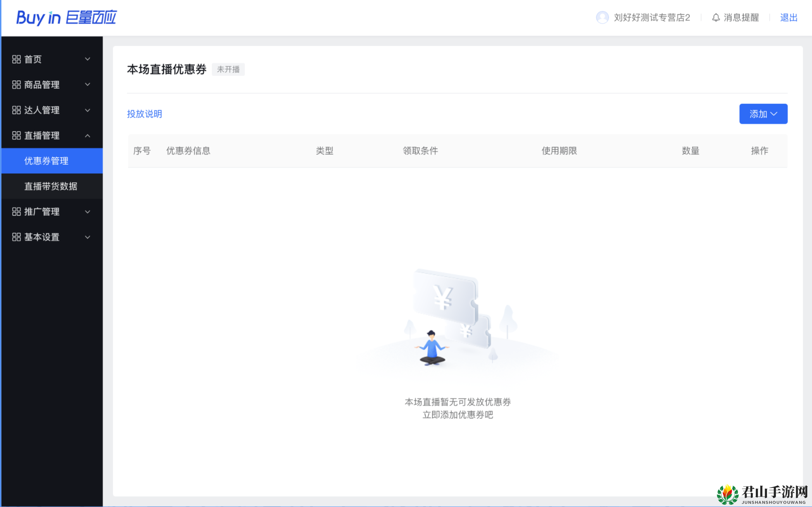Click the Buy in 巨量百应 logo
The height and width of the screenshot is (507, 812).
click(x=66, y=18)
